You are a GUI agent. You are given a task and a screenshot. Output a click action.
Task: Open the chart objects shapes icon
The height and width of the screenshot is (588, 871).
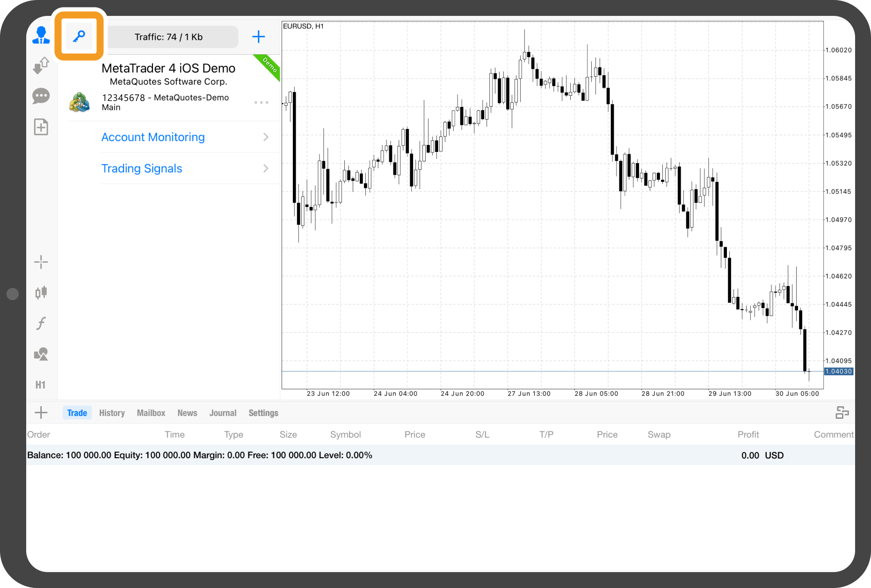(x=41, y=354)
